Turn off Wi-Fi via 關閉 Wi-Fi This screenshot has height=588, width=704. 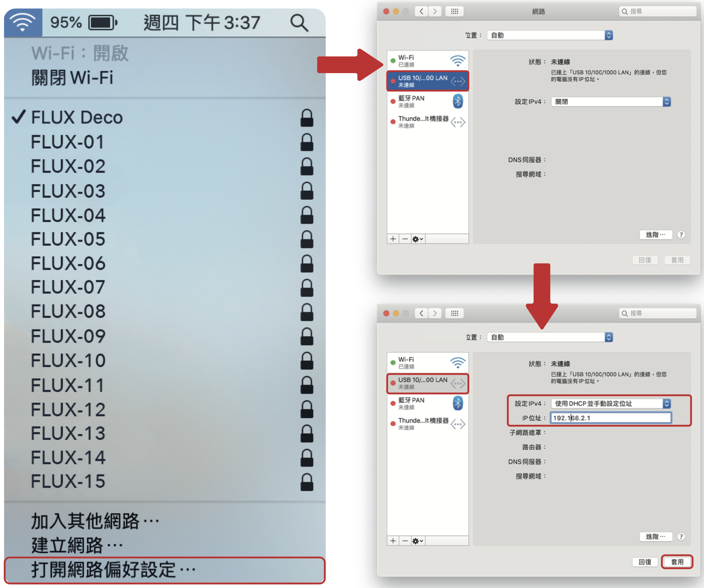click(72, 78)
